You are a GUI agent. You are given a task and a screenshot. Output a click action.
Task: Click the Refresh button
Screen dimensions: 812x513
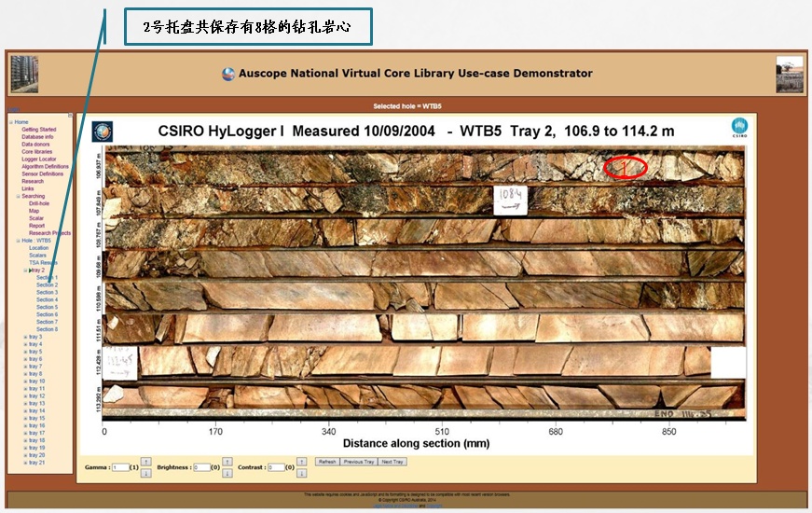click(327, 462)
